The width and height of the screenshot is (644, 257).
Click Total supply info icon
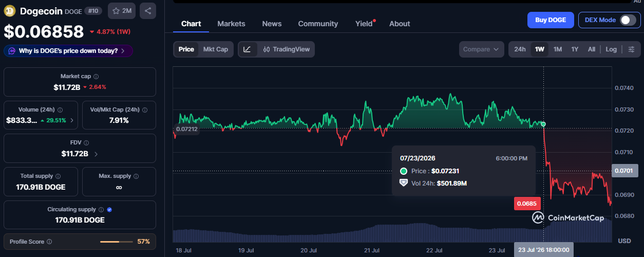click(58, 176)
